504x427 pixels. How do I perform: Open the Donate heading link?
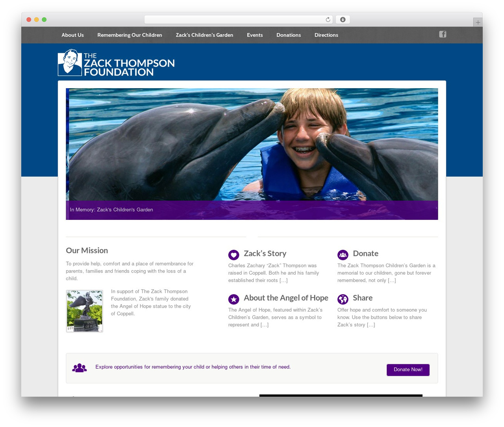pos(366,254)
